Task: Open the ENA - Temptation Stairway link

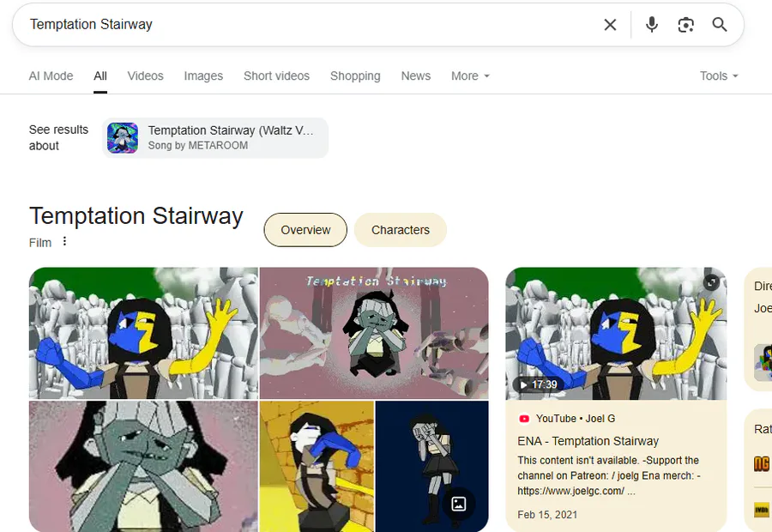Action: click(588, 441)
